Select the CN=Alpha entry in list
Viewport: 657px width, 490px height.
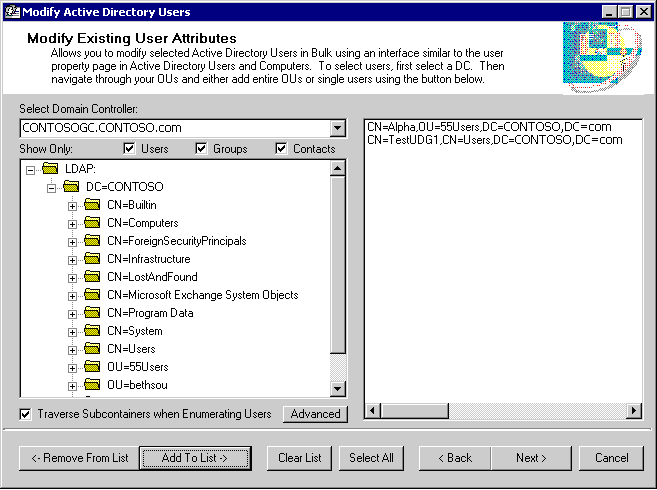tap(493, 127)
